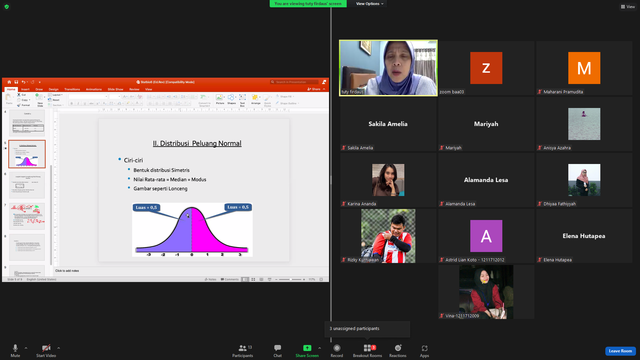Viewport: 640px width, 360px height.
Task: Click the Format painter in PowerPoint ribbon
Action: 23,105
